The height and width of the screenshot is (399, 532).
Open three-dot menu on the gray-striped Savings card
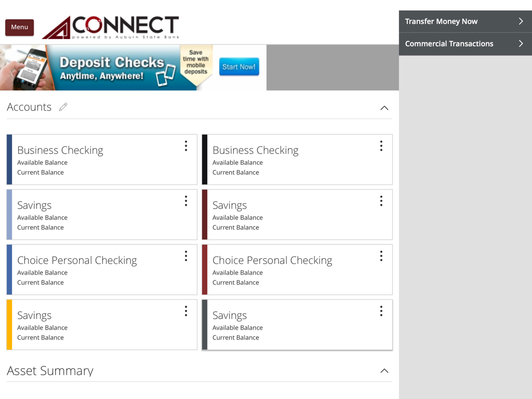point(381,311)
